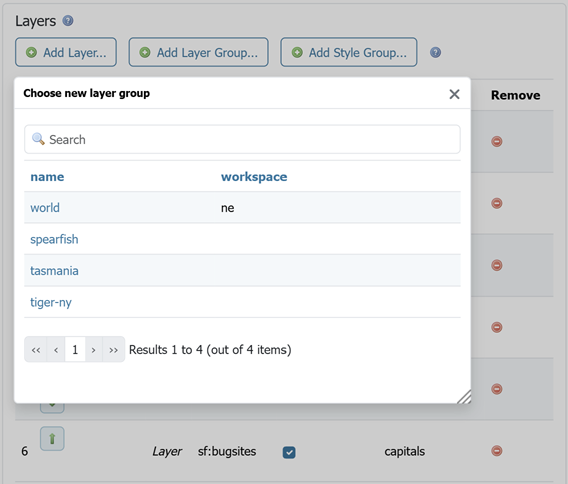Sort the list by workspace column
568x484 pixels.
pos(254,177)
